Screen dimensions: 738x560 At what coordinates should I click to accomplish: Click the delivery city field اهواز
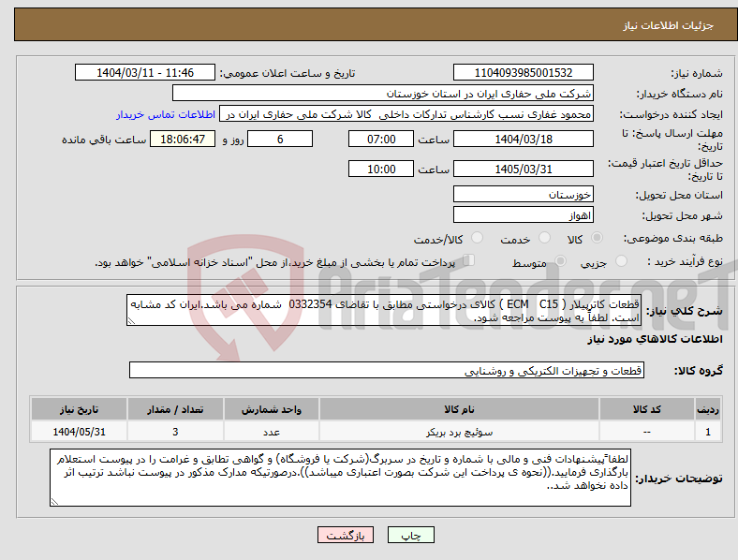[524, 215]
